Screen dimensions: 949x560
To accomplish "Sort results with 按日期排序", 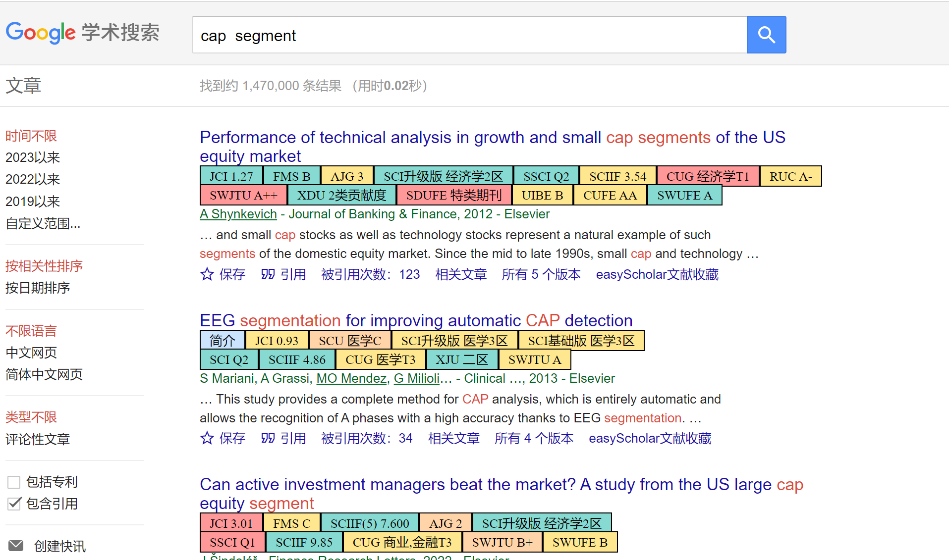I will tap(38, 288).
